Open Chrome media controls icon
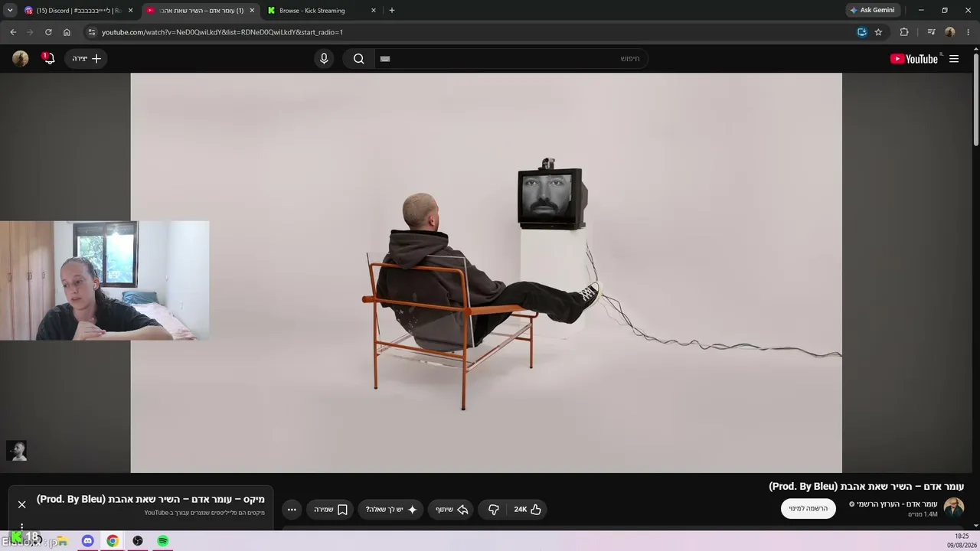 tap(931, 32)
